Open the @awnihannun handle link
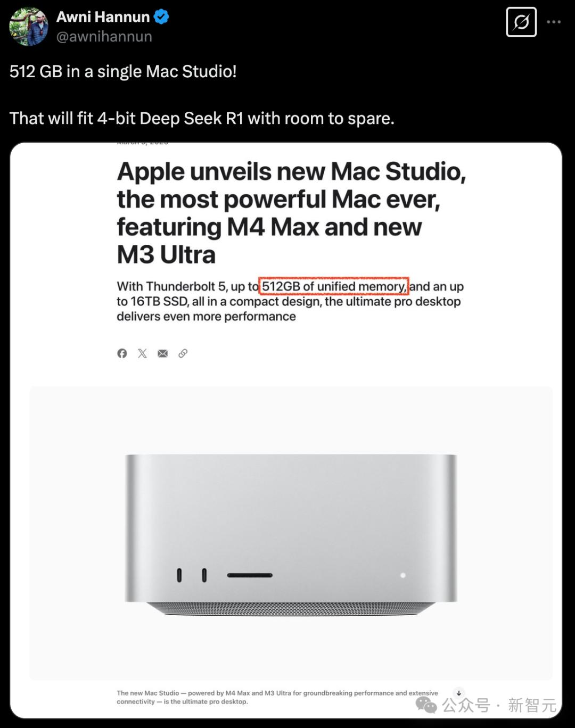This screenshot has height=728, width=575. pyautogui.click(x=104, y=37)
